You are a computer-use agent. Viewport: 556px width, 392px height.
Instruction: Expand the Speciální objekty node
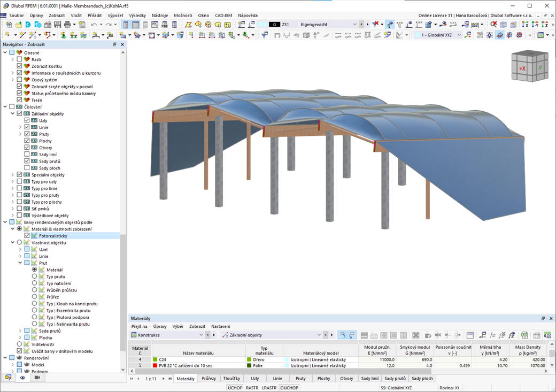tap(13, 174)
